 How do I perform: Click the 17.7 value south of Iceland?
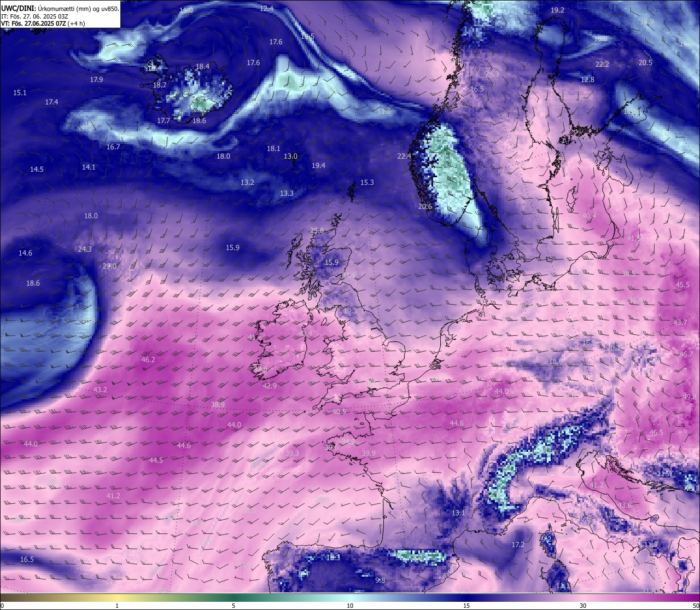point(164,120)
